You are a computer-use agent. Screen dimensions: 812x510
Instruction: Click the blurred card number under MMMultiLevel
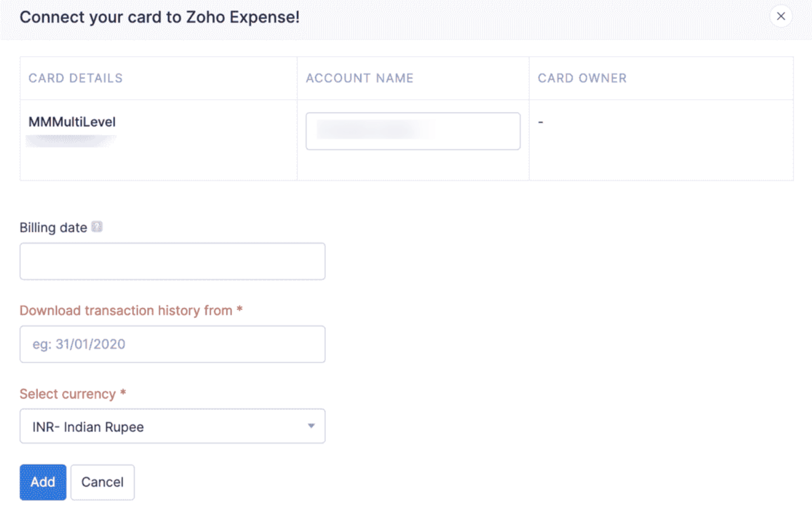[x=71, y=140]
